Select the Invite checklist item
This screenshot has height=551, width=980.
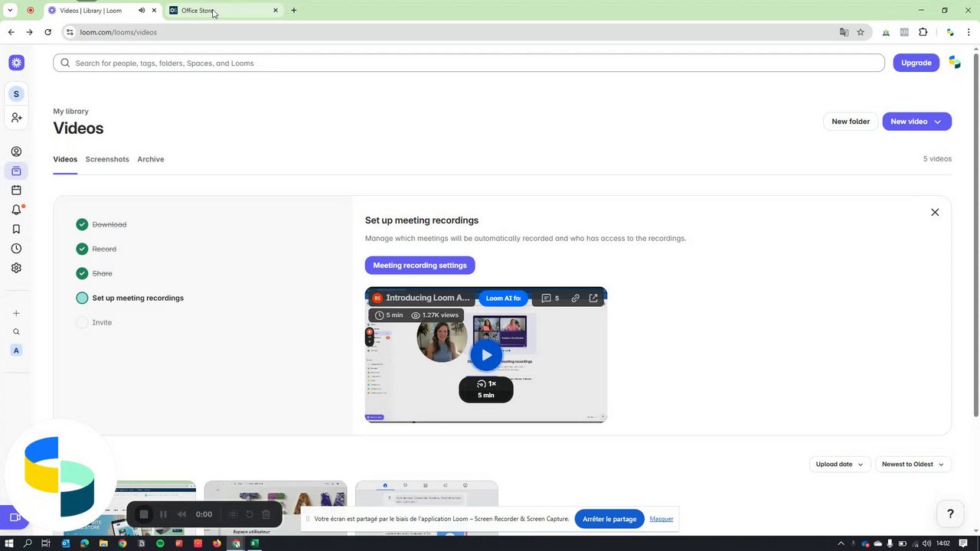[x=93, y=322]
